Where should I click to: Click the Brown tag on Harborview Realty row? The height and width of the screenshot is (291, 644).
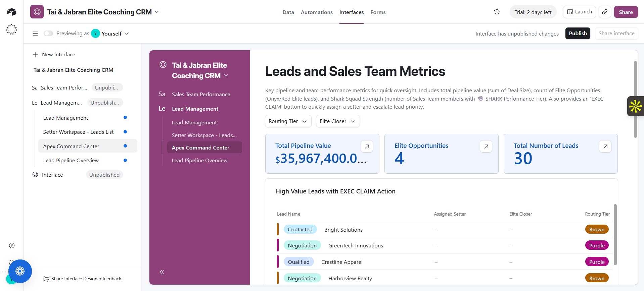[597, 279]
